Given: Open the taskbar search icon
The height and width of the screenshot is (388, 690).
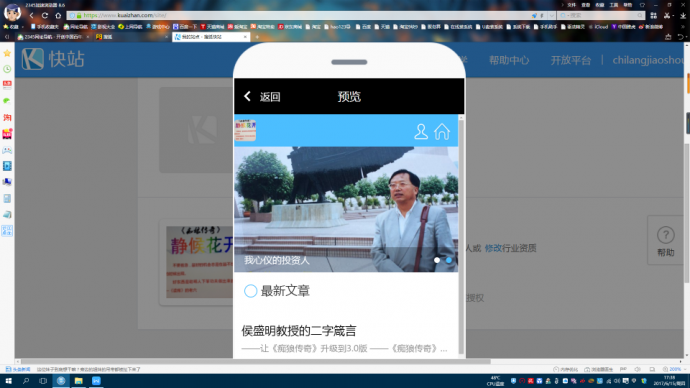Looking at the screenshot, I should tap(26, 381).
